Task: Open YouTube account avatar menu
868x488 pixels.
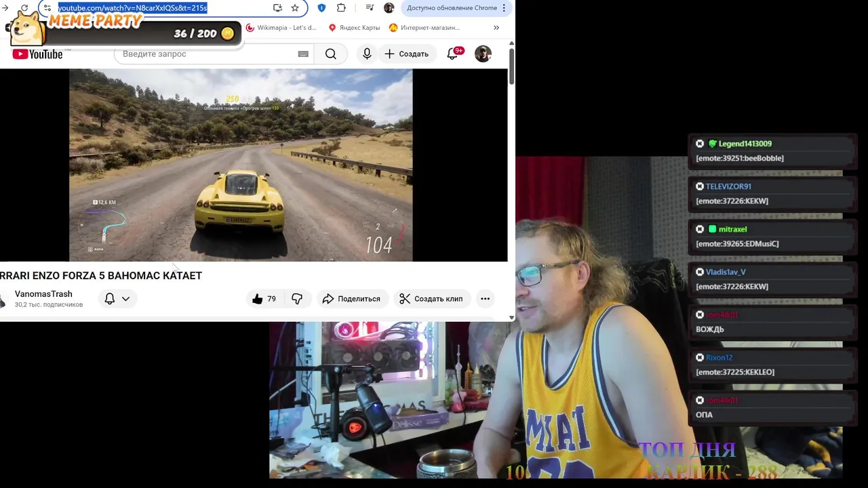Action: [483, 54]
